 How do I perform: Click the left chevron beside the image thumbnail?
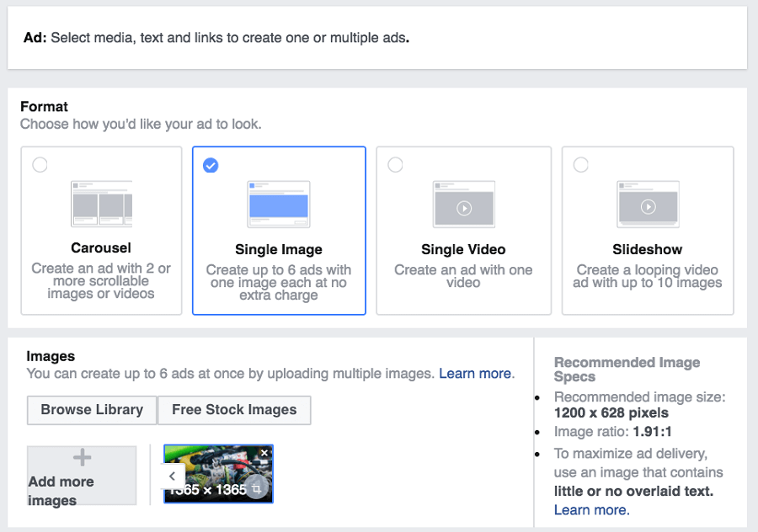point(172,476)
